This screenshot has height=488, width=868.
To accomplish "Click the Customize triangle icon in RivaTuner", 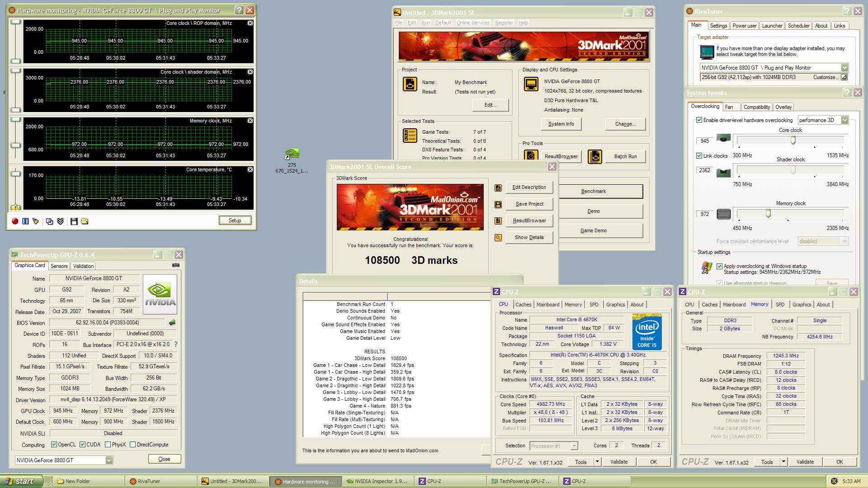I will point(844,77).
